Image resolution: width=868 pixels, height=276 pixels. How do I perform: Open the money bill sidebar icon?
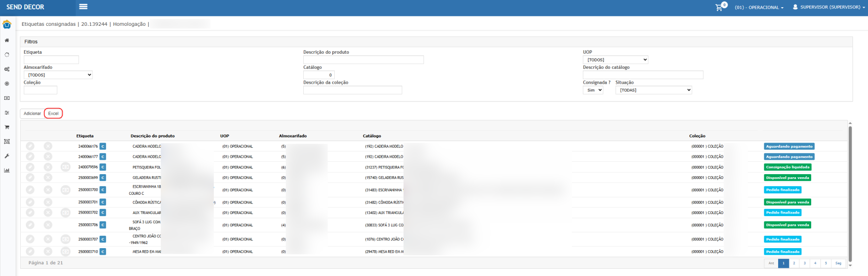(7, 98)
